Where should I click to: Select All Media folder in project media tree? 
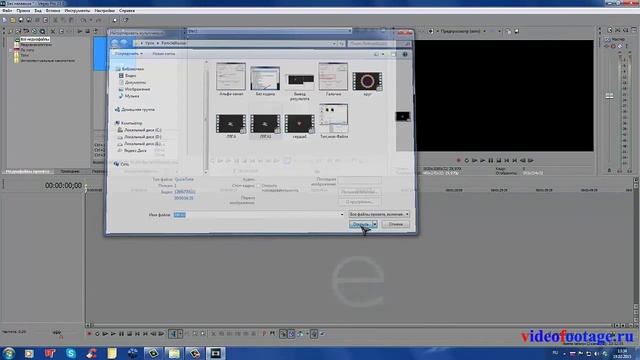click(35, 39)
